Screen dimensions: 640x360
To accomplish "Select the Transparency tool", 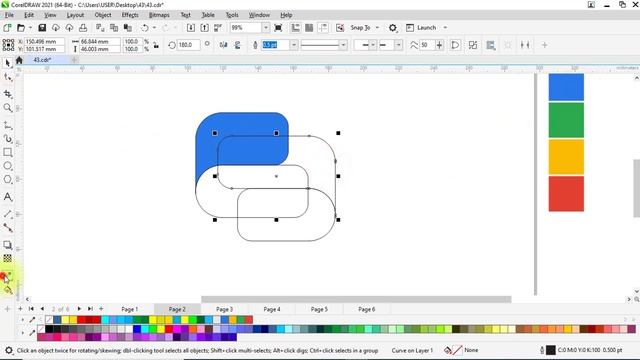I will (x=7, y=258).
